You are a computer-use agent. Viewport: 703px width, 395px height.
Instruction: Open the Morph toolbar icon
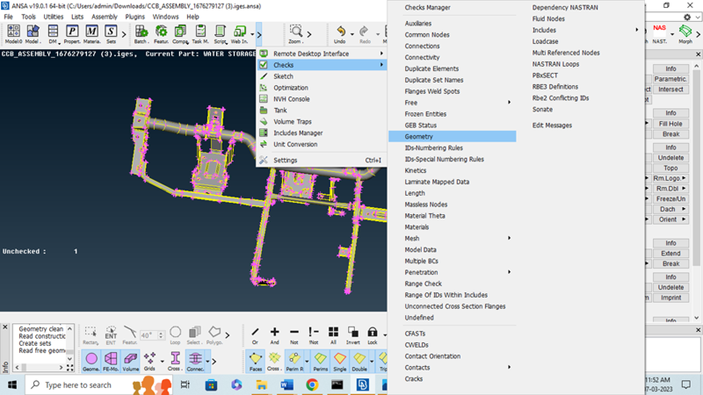tap(685, 34)
